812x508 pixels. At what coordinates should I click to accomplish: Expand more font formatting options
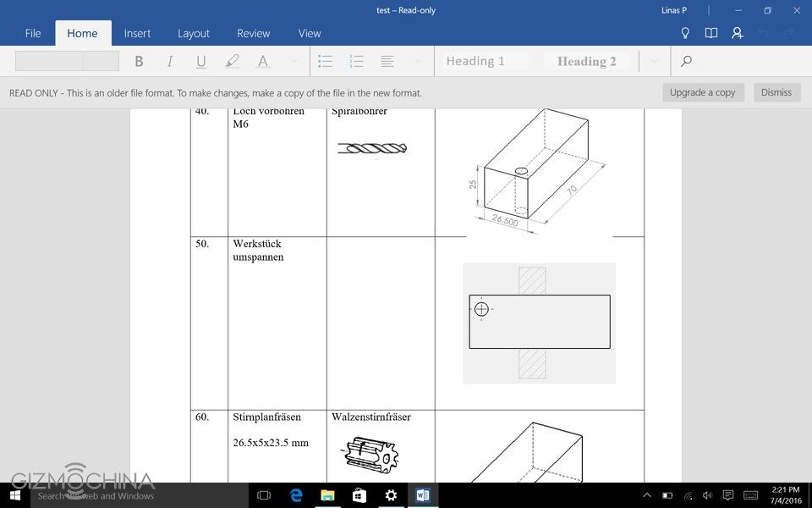pyautogui.click(x=294, y=61)
